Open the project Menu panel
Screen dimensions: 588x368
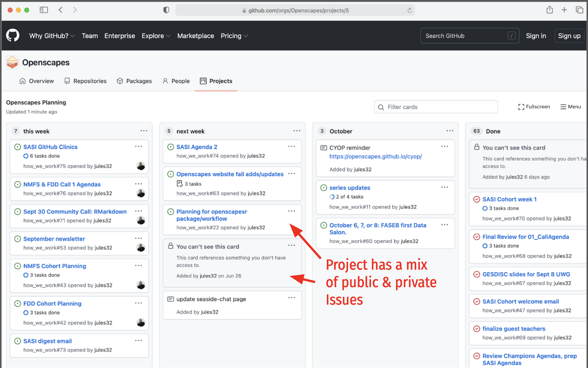pos(570,107)
